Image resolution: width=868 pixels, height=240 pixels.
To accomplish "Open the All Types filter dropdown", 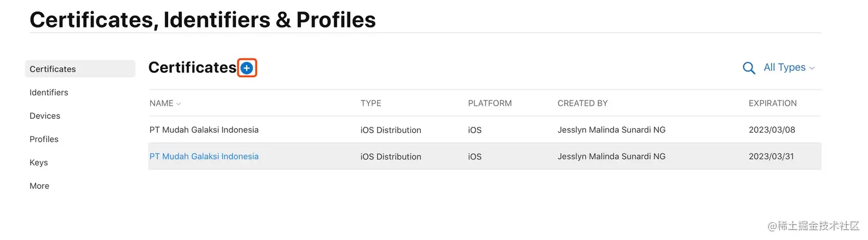I will click(x=789, y=68).
